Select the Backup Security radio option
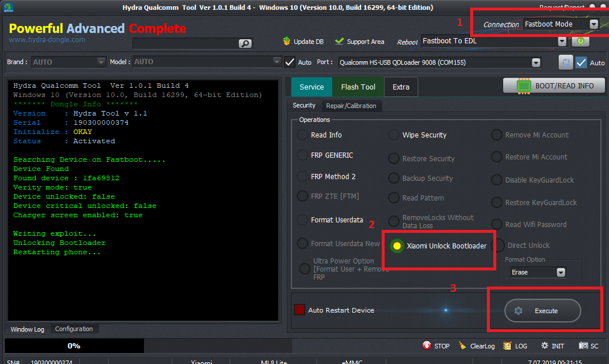609x364 pixels. [x=394, y=178]
